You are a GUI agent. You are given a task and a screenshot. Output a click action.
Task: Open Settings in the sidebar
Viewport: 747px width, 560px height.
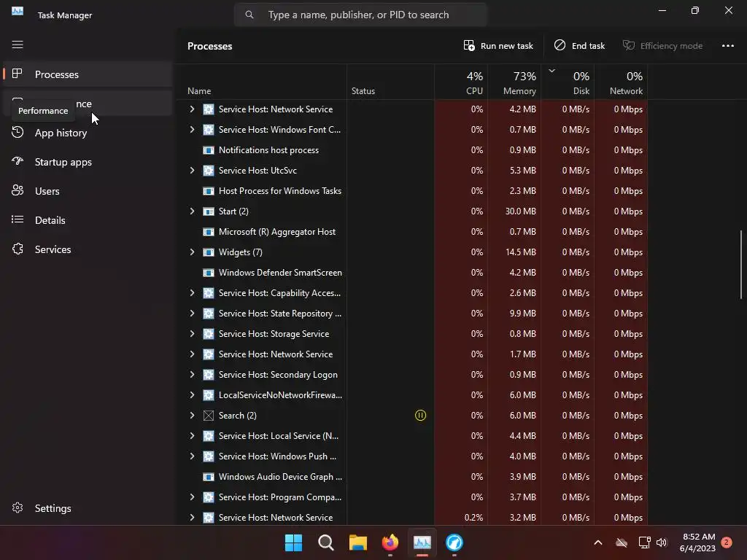[x=88, y=508]
